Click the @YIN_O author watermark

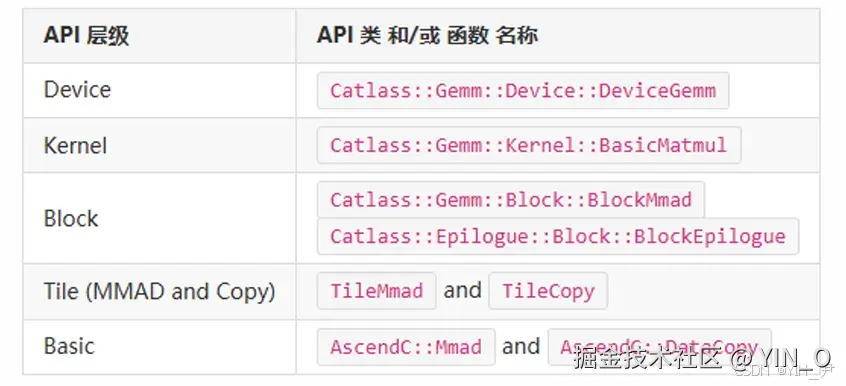click(x=780, y=358)
